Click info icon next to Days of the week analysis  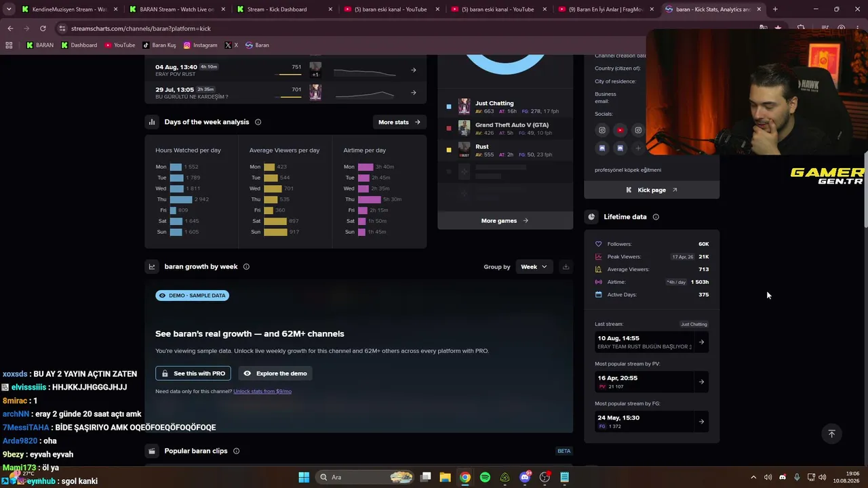tap(258, 122)
